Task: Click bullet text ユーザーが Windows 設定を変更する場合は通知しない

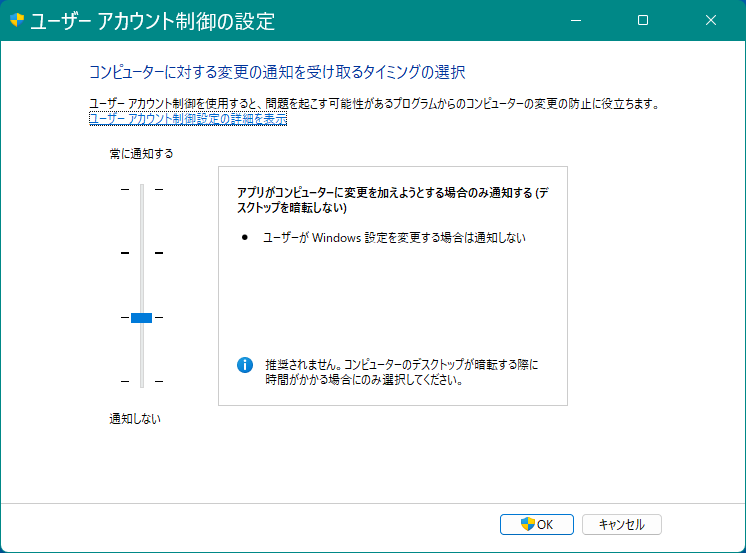Action: click(394, 237)
